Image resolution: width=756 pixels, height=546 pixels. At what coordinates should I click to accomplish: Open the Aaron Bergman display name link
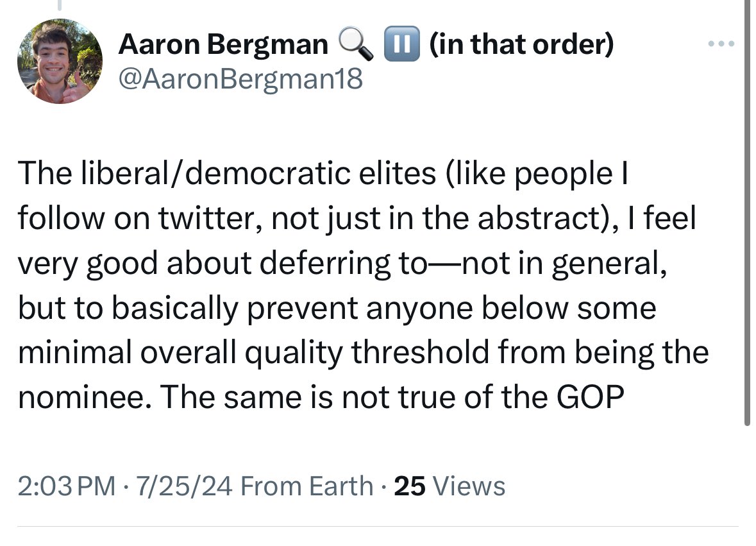[223, 44]
